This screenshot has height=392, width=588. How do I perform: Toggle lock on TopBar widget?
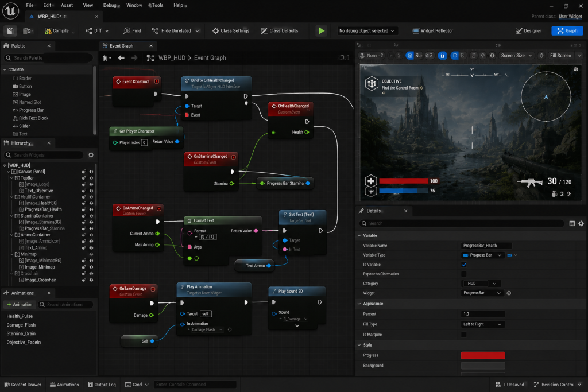pyautogui.click(x=84, y=178)
